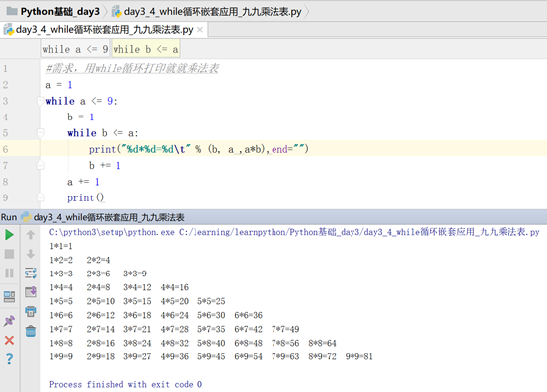Click output '1*1=1' in console
The image size is (547, 392).
tap(61, 246)
